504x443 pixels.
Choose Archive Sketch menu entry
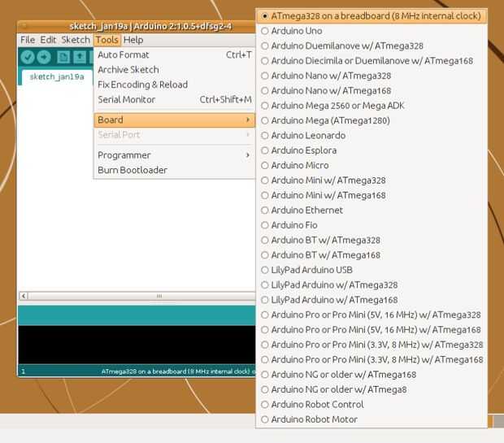[175, 70]
